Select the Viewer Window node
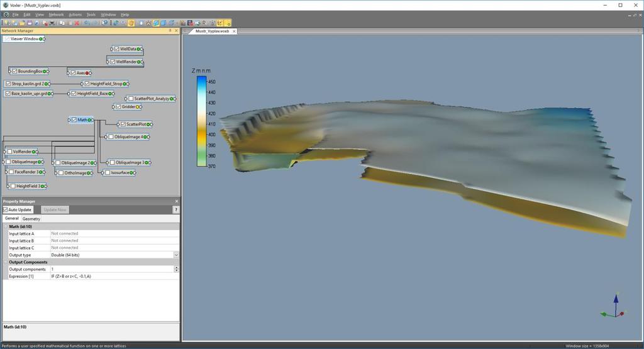Viewport: 644px width, 349px height. pyautogui.click(x=24, y=38)
